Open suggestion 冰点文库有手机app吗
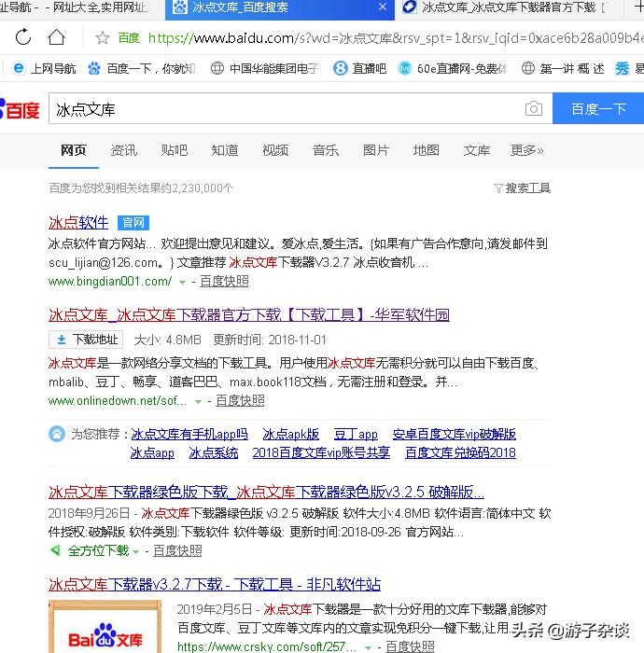Viewport: 644px width, 653px height. pos(189,434)
